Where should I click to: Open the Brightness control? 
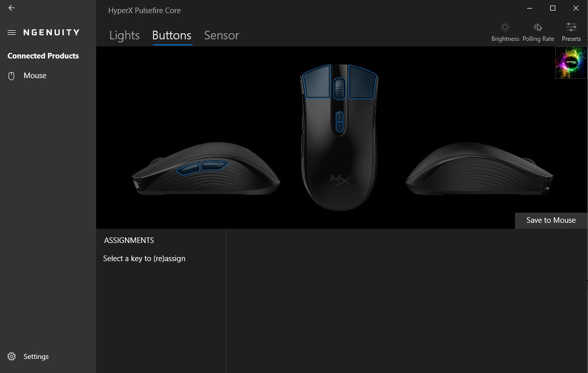pyautogui.click(x=505, y=32)
